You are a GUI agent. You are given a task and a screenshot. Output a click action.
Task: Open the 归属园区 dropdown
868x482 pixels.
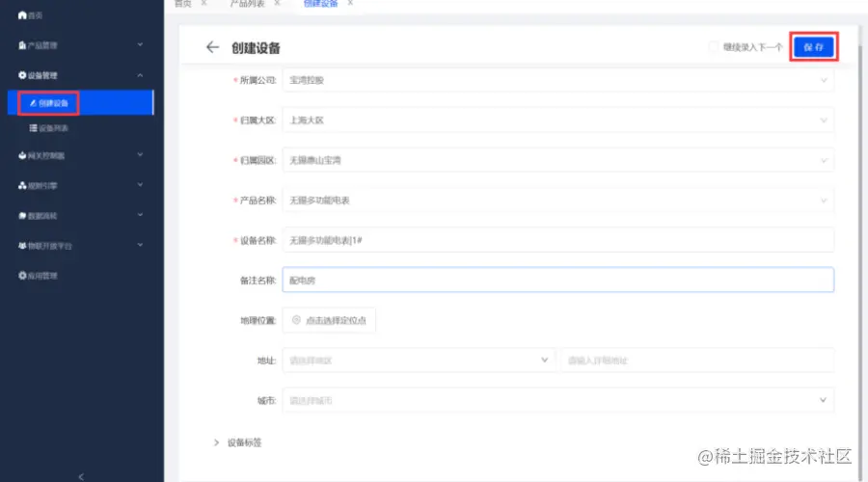[x=558, y=160]
